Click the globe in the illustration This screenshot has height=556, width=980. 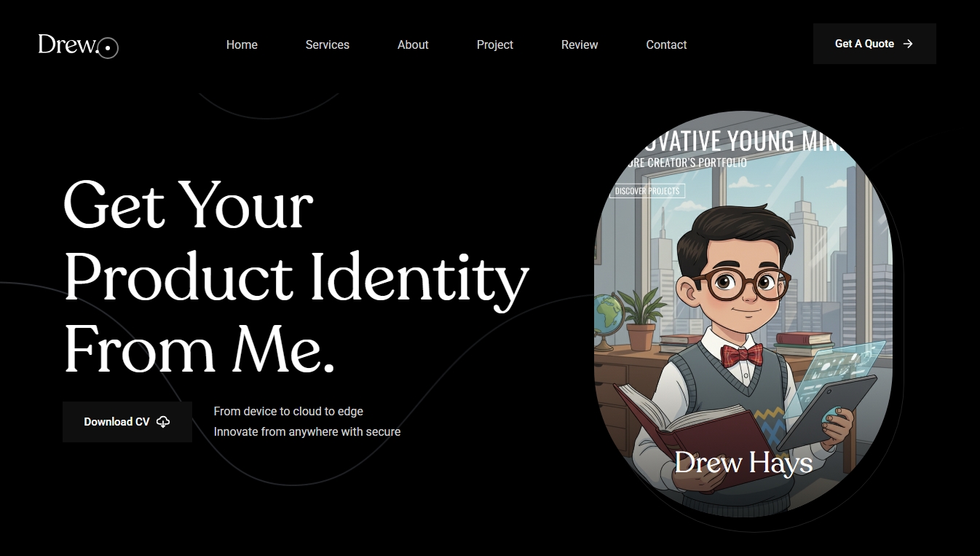(608, 314)
